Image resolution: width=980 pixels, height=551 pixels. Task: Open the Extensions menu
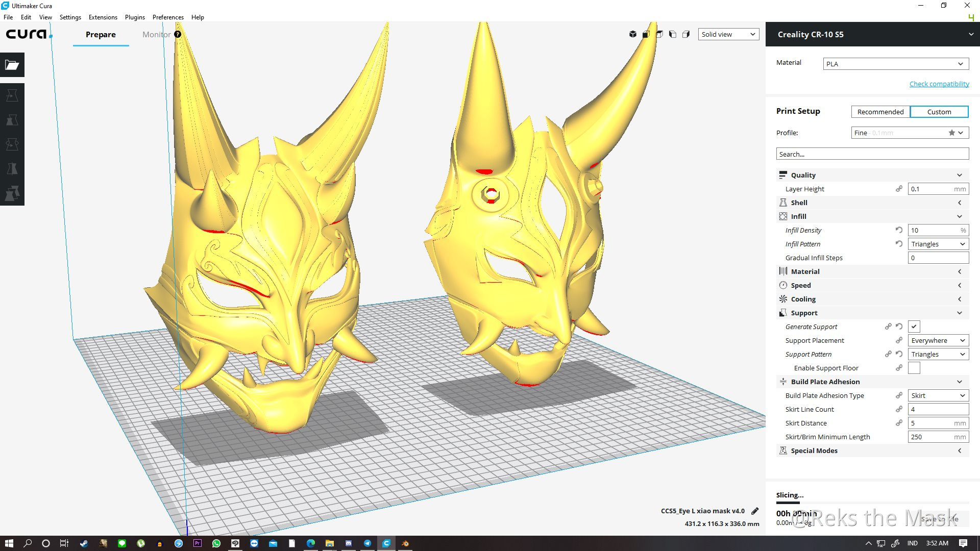click(x=103, y=17)
